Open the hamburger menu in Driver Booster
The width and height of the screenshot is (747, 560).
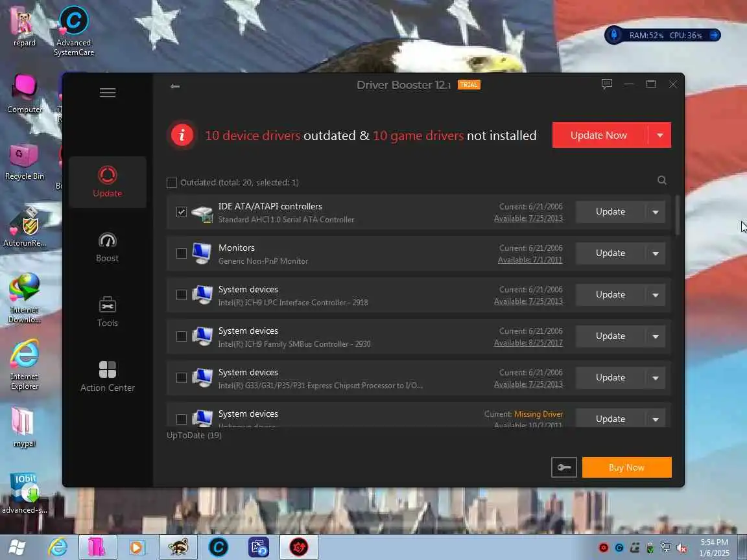coord(107,93)
